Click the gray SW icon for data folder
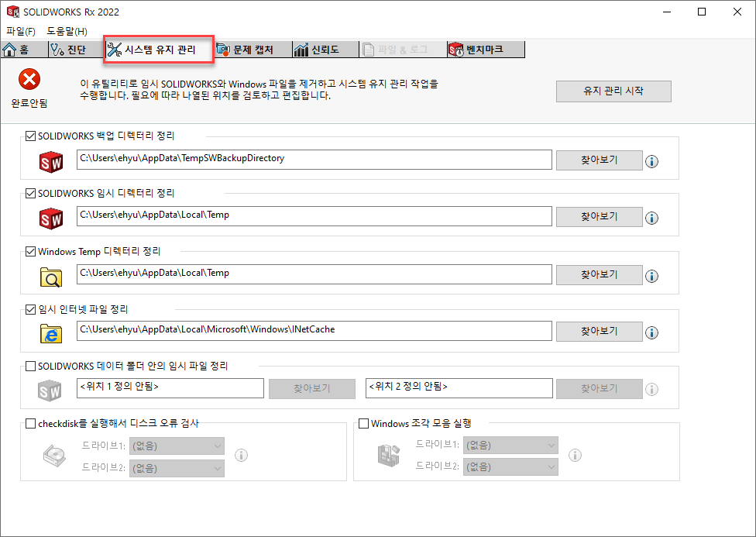756x537 pixels. (x=50, y=391)
